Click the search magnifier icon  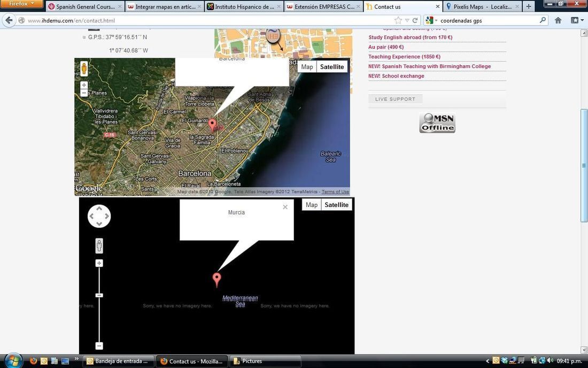point(543,20)
